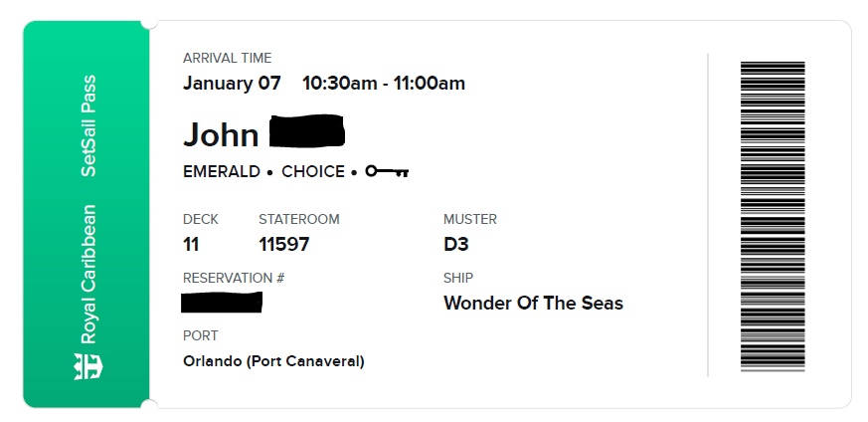Click the barcode on the pass
868x422 pixels.
pos(773,216)
